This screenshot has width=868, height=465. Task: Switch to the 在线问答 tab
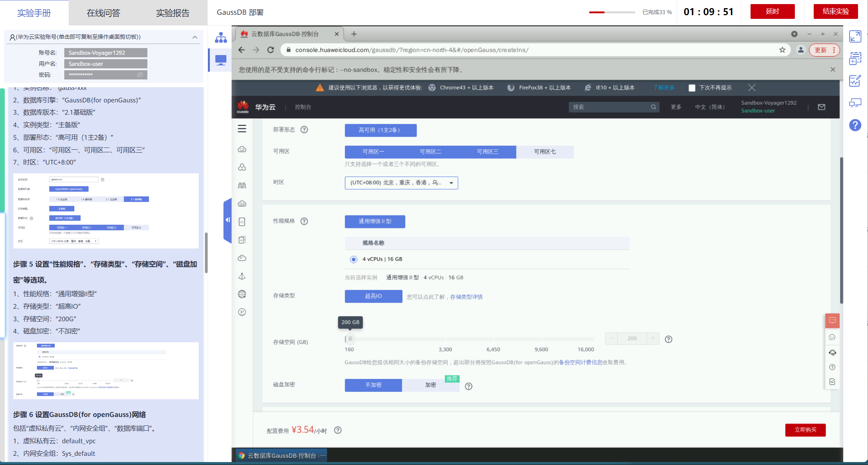click(x=103, y=13)
